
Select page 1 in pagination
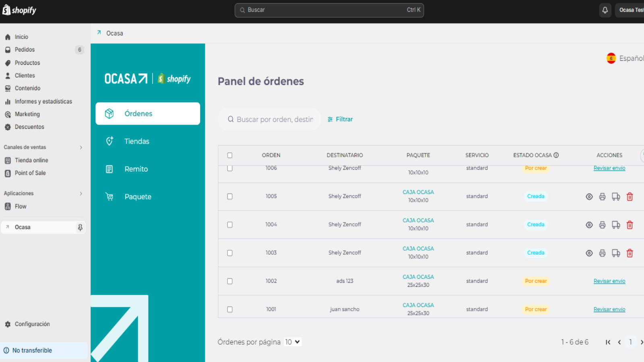tap(631, 342)
